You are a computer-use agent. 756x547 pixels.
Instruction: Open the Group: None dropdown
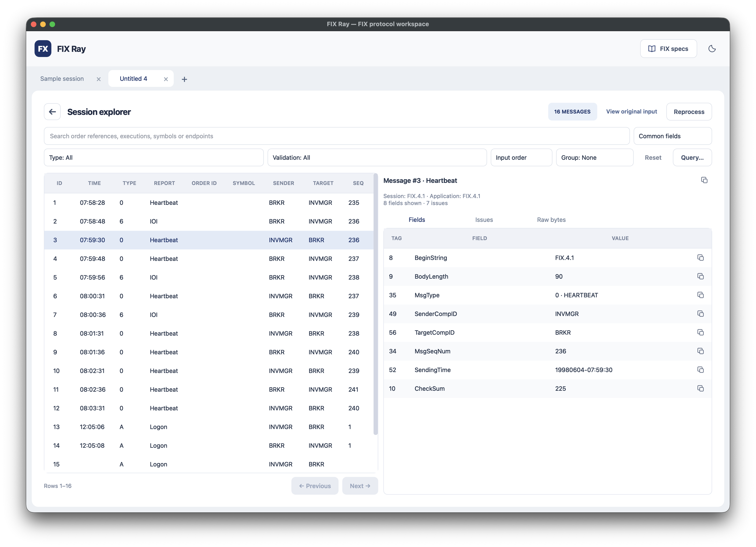tap(595, 157)
